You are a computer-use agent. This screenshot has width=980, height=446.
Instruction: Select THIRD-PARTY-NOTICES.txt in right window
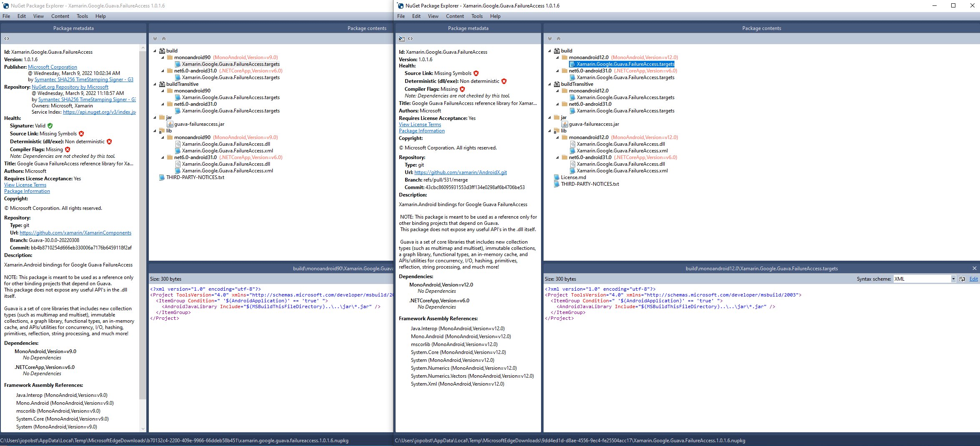click(x=590, y=184)
